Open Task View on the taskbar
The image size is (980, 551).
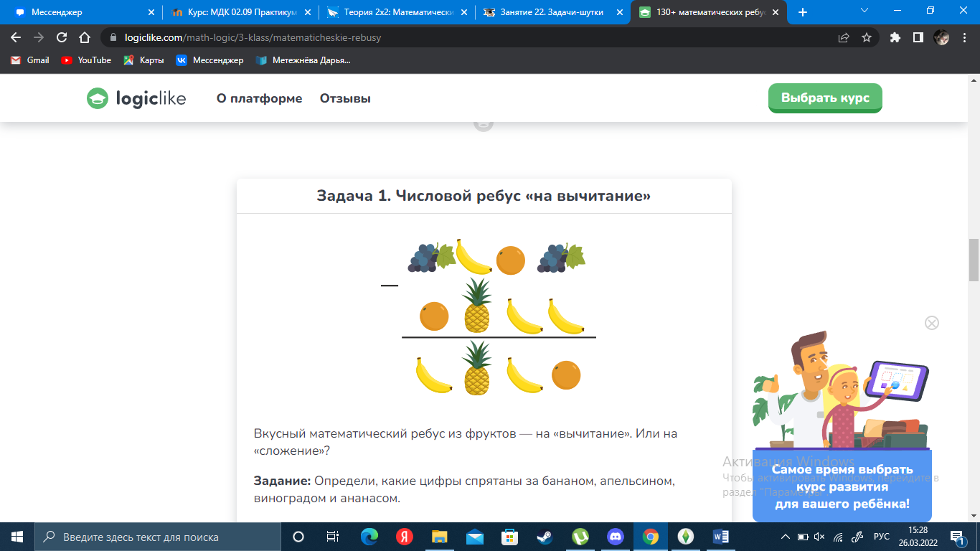333,536
